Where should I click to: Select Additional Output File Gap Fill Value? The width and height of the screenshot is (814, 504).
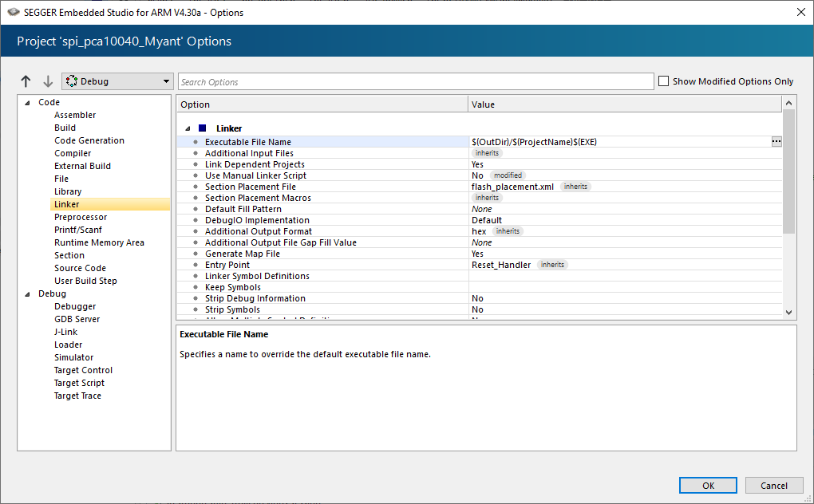[281, 242]
